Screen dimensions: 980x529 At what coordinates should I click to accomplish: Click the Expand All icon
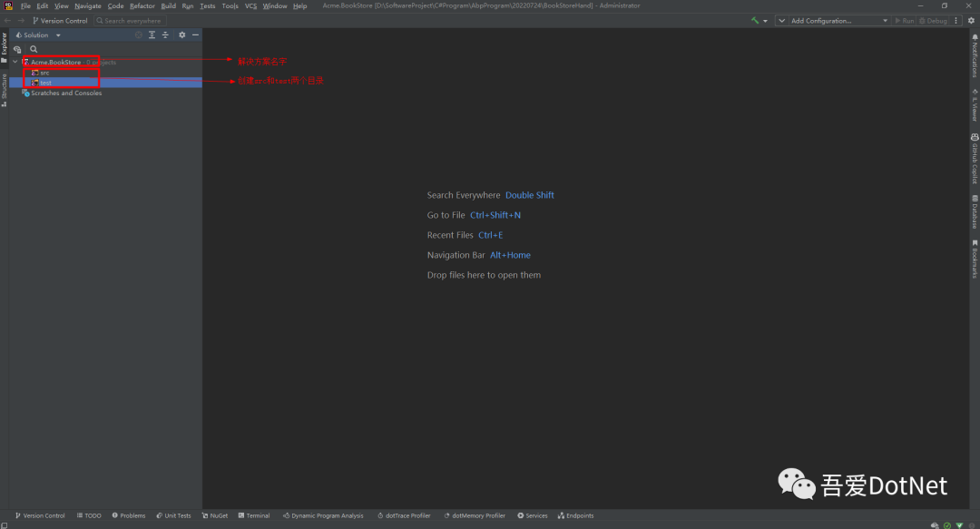(152, 35)
